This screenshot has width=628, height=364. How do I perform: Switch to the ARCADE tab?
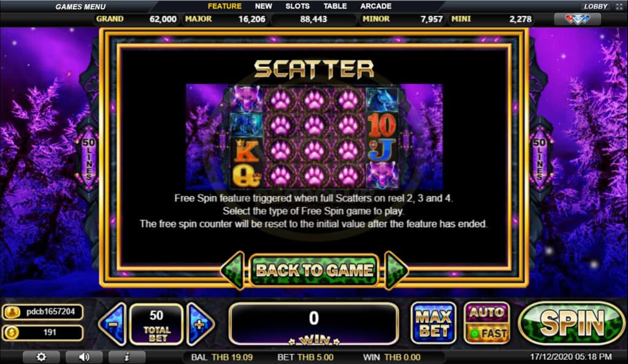[x=376, y=6]
